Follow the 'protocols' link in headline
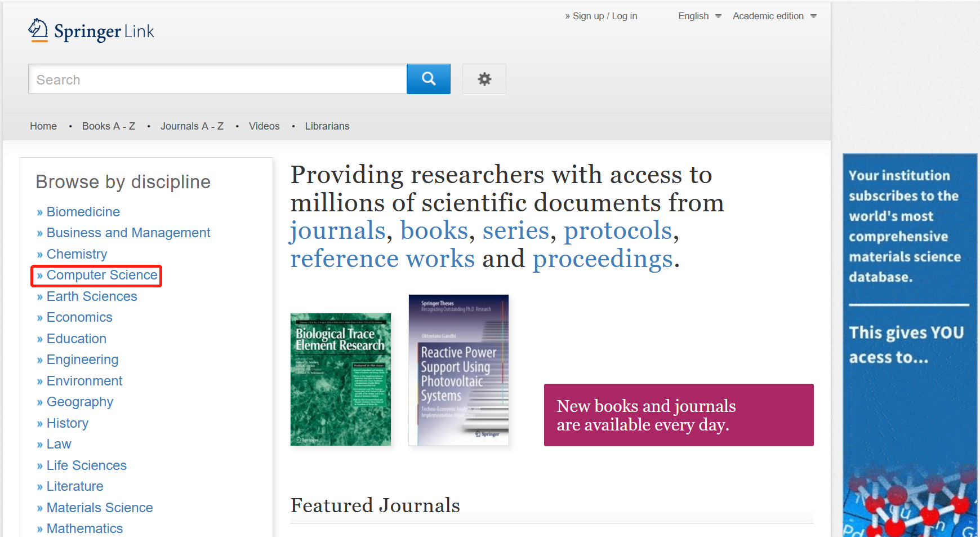 [618, 231]
